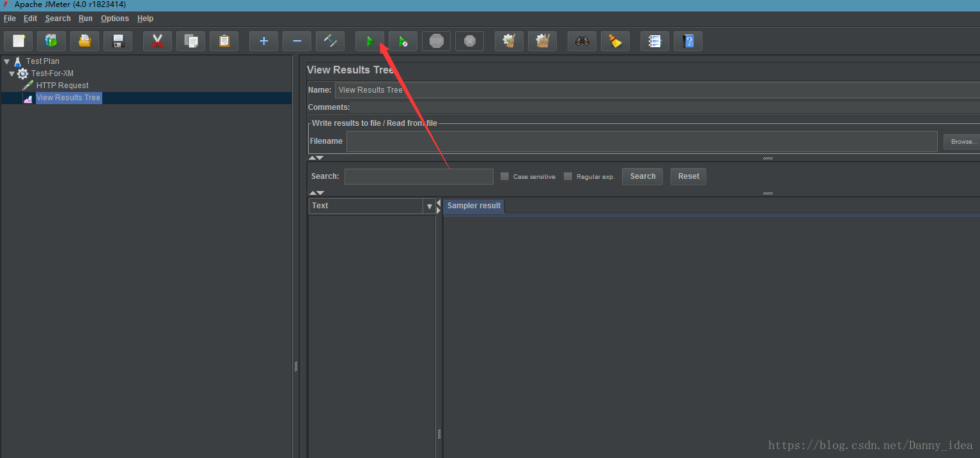Viewport: 980px width, 458px height.
Task: Open the Search menu
Action: coord(58,19)
